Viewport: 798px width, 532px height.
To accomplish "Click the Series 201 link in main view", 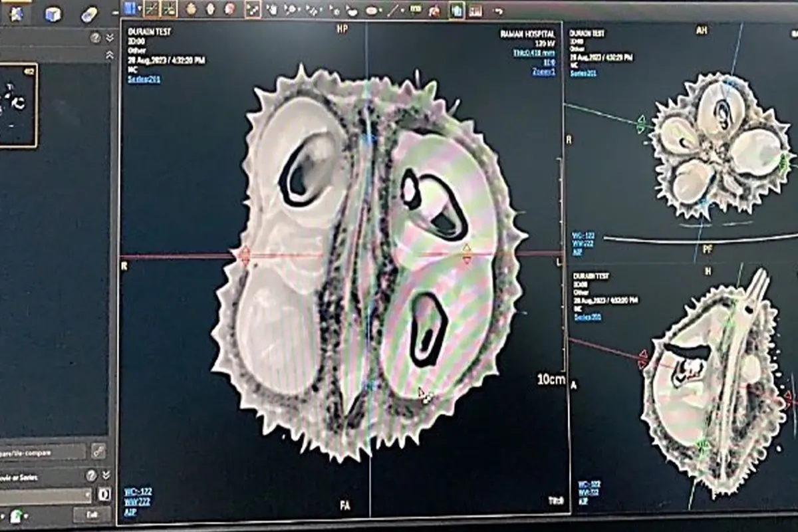I will [x=143, y=78].
